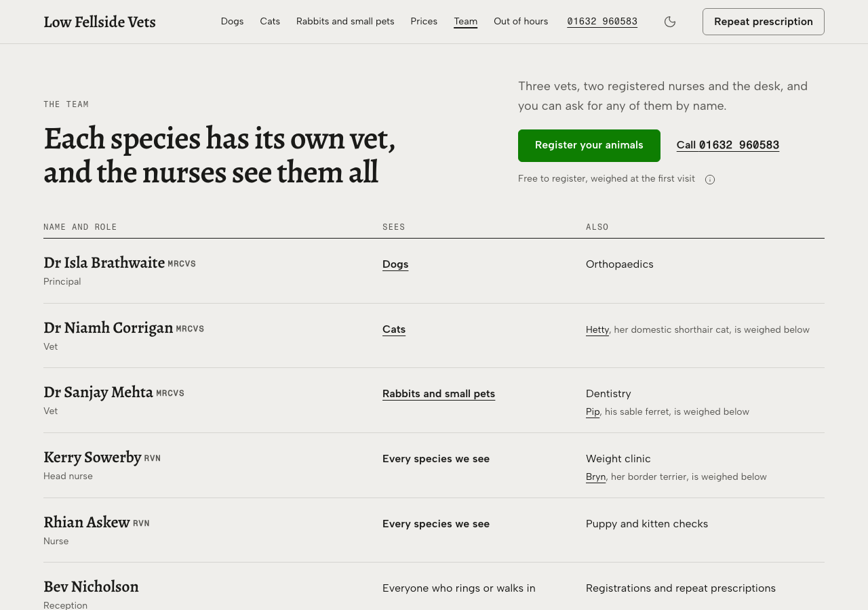Select the name Dr Niamh Corrigan

[x=108, y=328]
